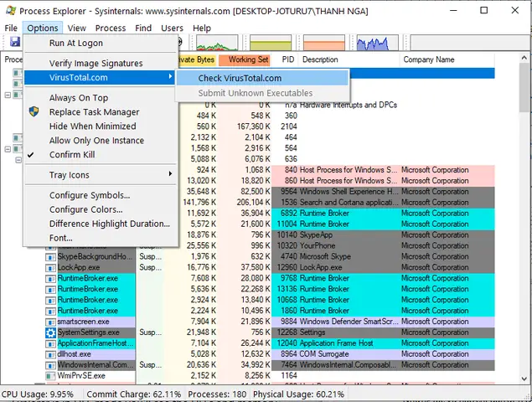Screen dimensions: 532x402
Task: Enable Allow Only One Instance
Action: point(96,141)
